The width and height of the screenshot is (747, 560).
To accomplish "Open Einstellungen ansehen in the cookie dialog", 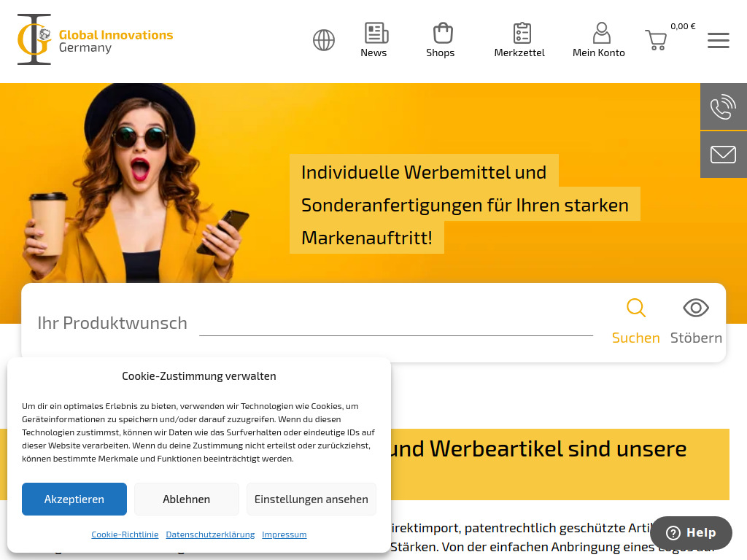I will (x=311, y=499).
